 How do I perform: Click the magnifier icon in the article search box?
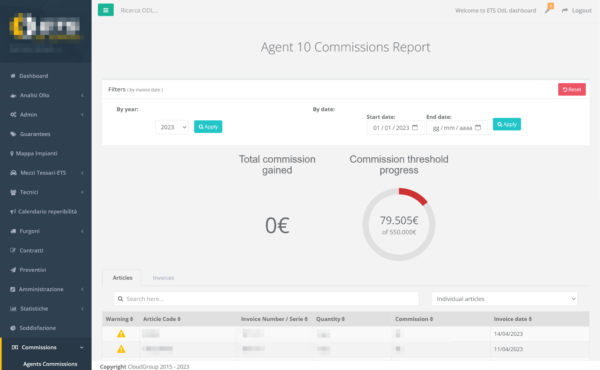pos(120,299)
